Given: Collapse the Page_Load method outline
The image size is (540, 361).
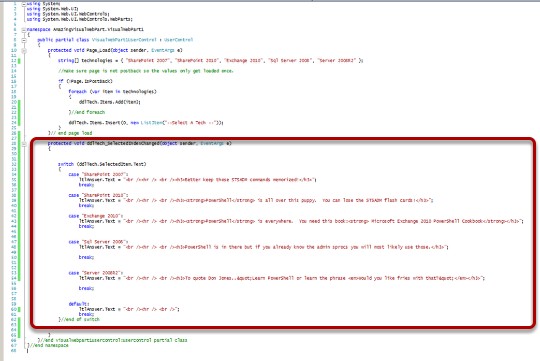Looking at the screenshot, I should coord(24,50).
